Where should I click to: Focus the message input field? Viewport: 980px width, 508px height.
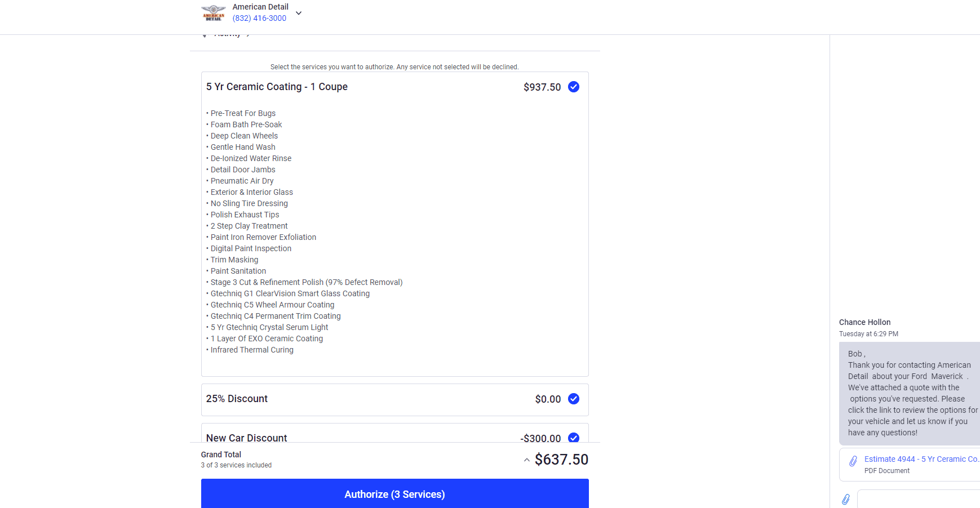pos(919,499)
